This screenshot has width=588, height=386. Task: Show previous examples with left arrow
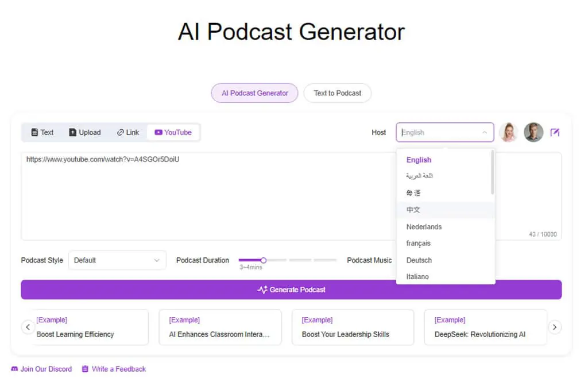(x=28, y=327)
